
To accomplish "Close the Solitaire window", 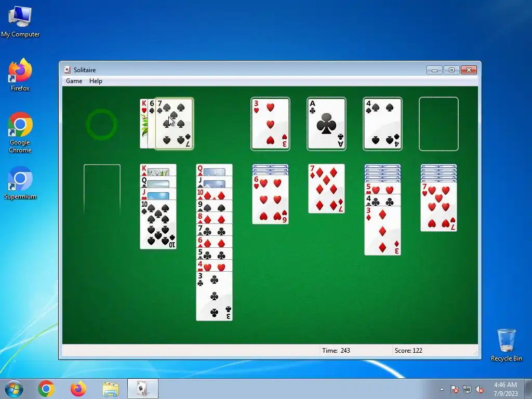I will click(469, 70).
